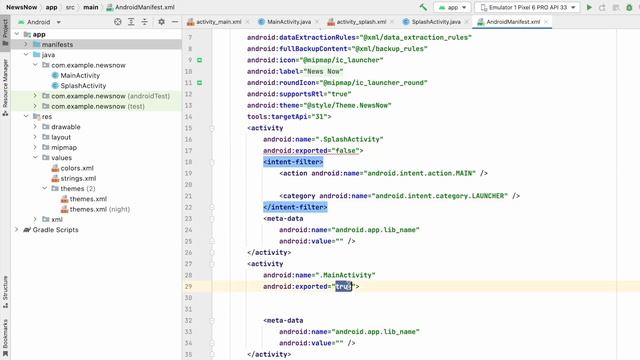The height and width of the screenshot is (360, 640).
Task: Hide the Project panel with minus icon
Action: [x=175, y=22]
